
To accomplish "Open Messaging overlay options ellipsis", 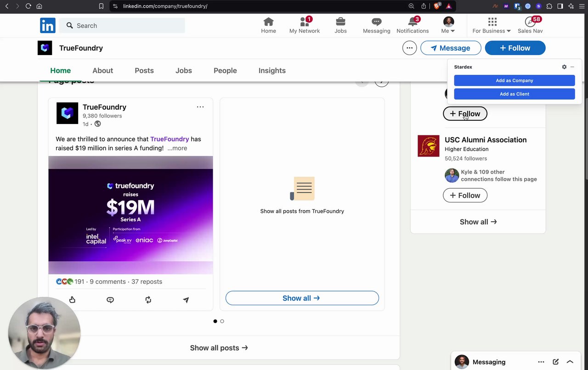I will pos(541,362).
